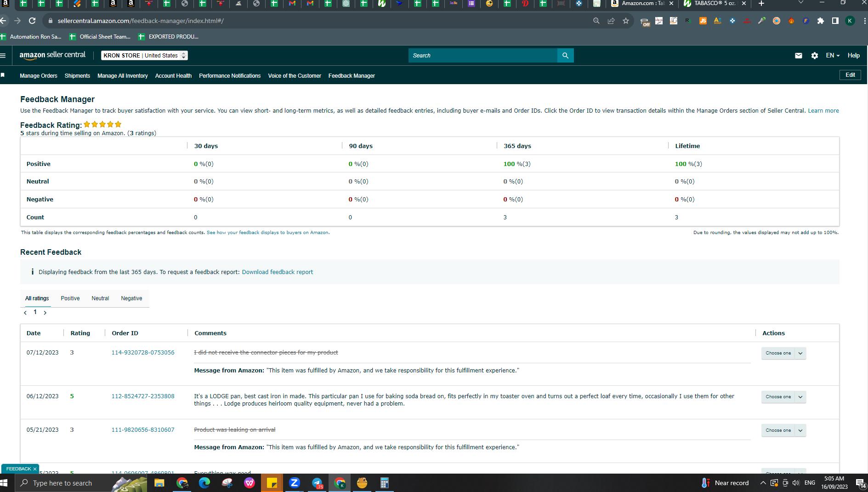Screen dimensions: 868x492
Task: Open the browser Extensions puzzle icon
Action: coord(821,21)
